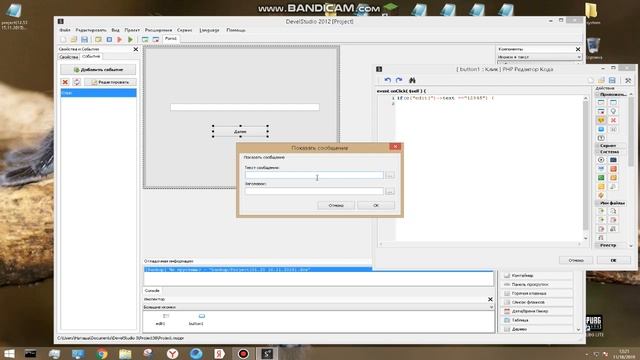Click the refresh icon beside the red delete X
Image resolution: width=640 pixels, height=360 pixels.
click(x=76, y=82)
